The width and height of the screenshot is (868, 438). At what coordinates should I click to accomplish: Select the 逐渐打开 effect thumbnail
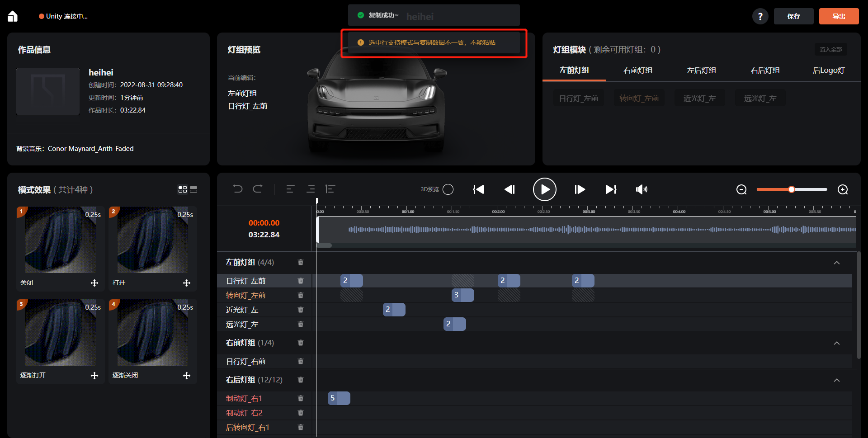coord(61,333)
